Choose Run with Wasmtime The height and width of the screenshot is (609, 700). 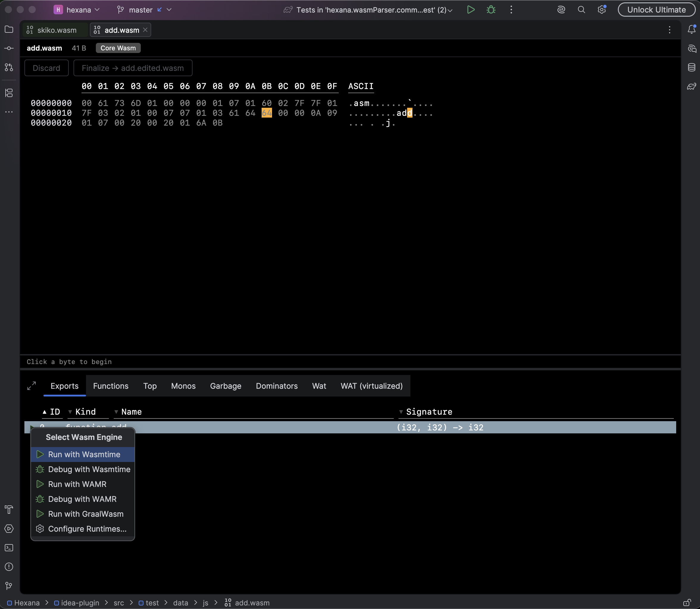pos(83,455)
